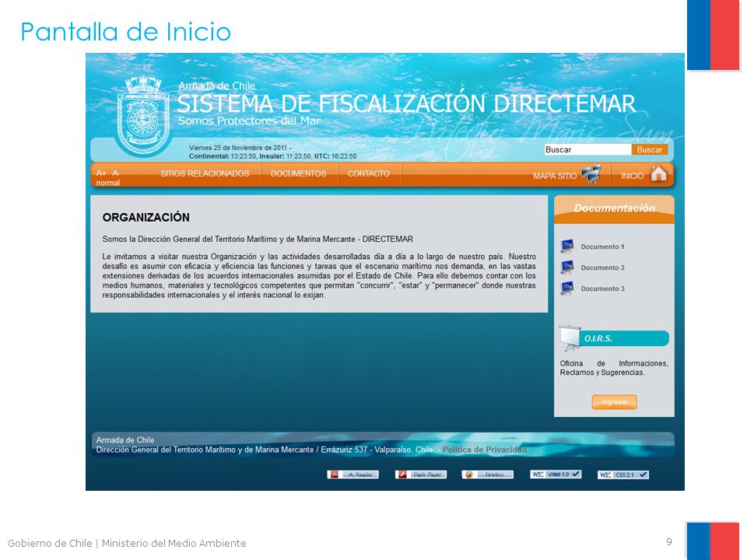Click the O.I.R.S. banner heading
The width and height of the screenshot is (747, 560).
point(624,338)
